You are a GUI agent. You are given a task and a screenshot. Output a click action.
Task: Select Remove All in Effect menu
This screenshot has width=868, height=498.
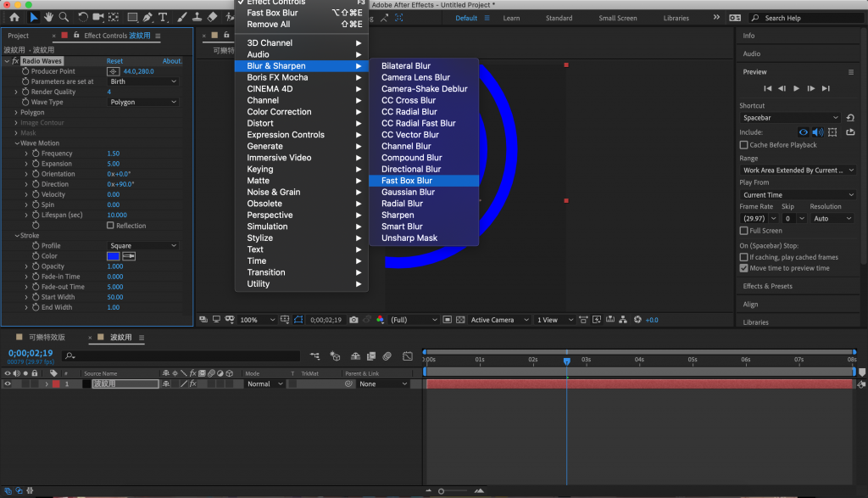point(302,25)
